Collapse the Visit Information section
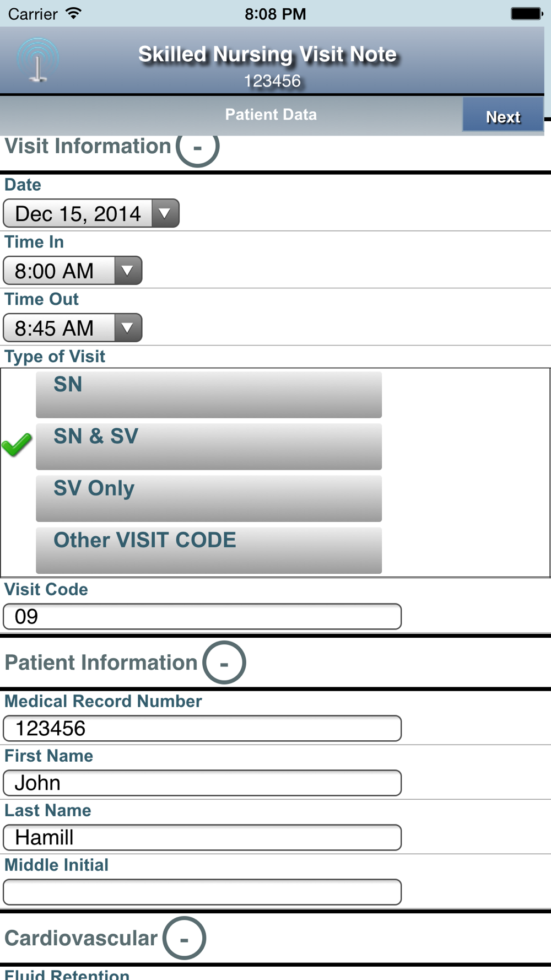 point(197,147)
